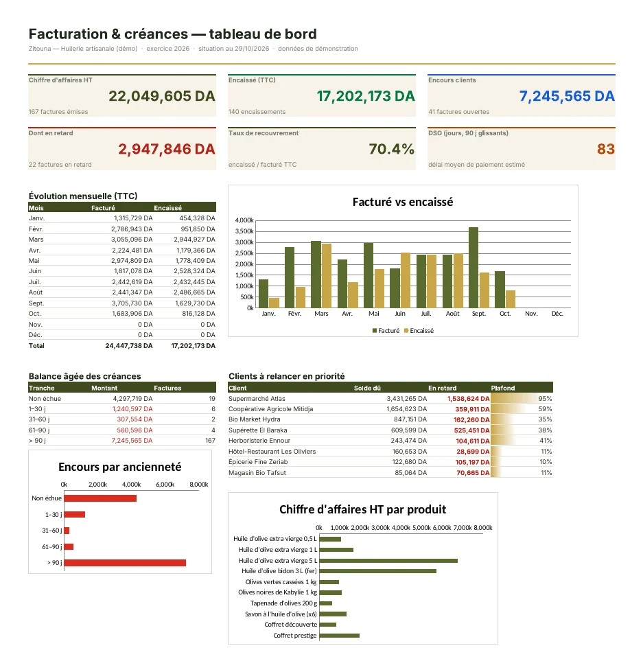Click the 61–90 j amount "560,596 DA"

click(x=135, y=430)
